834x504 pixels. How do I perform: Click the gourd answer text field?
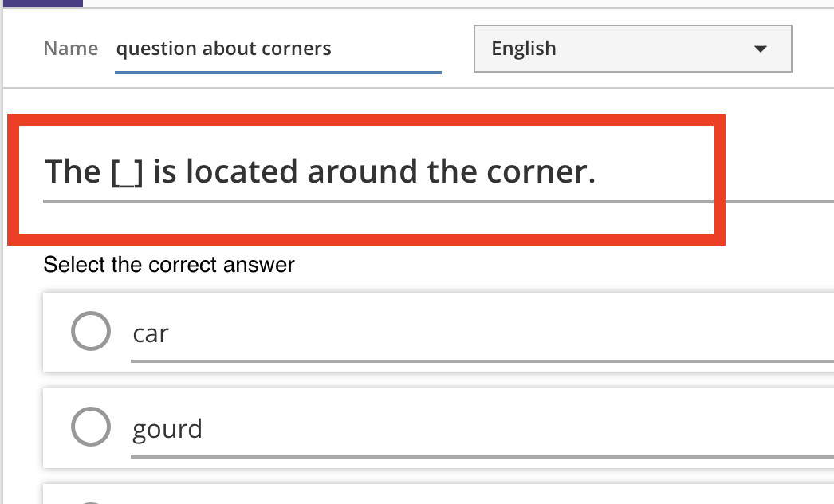click(x=478, y=429)
